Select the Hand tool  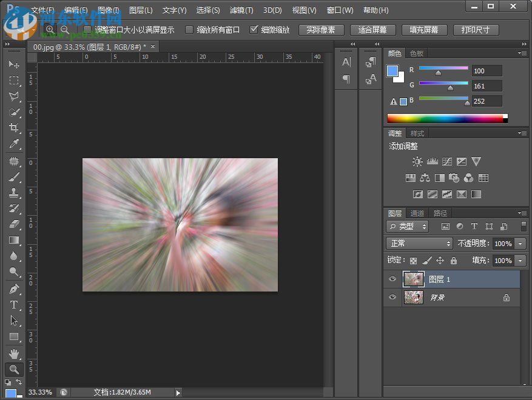pyautogui.click(x=14, y=353)
